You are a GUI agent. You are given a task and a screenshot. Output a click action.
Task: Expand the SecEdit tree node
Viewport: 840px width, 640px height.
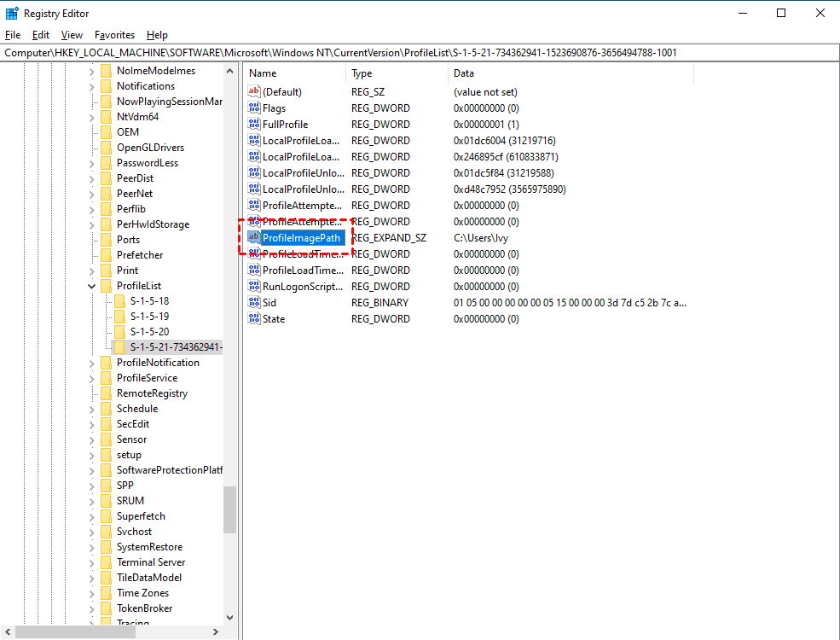(x=91, y=424)
